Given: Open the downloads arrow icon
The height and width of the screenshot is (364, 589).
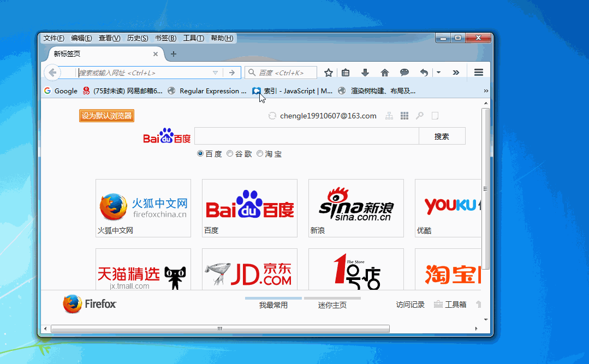Looking at the screenshot, I should coord(365,73).
